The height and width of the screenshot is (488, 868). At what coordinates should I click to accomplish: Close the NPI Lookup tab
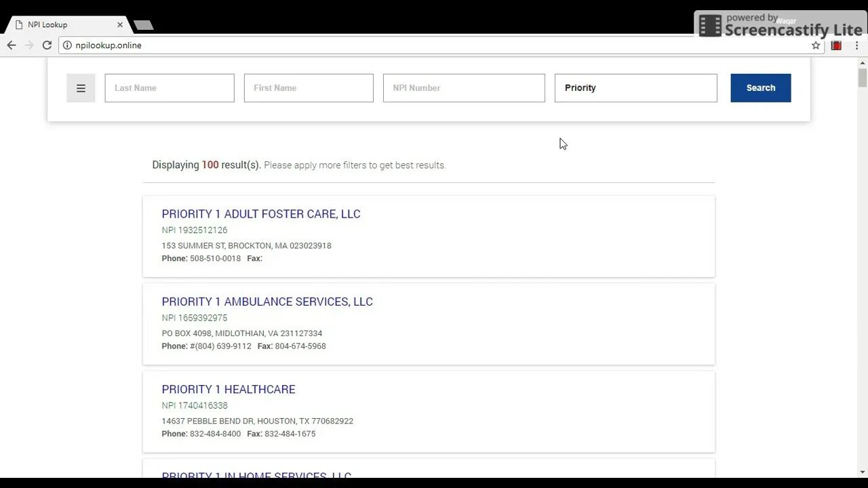click(x=120, y=24)
